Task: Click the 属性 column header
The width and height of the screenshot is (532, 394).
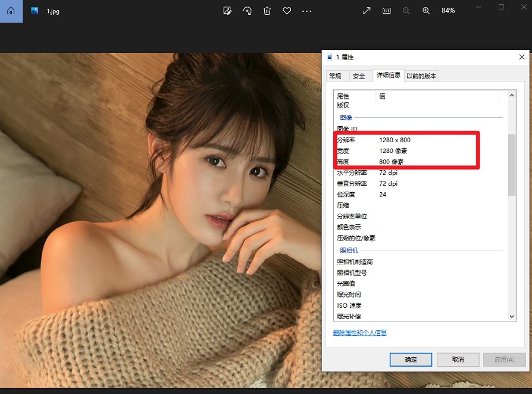Action: 355,96
